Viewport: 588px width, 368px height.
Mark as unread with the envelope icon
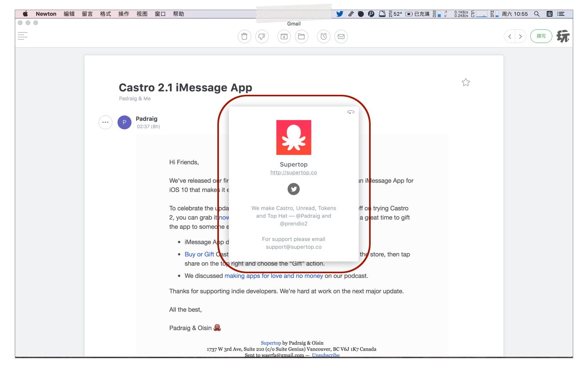(x=341, y=37)
